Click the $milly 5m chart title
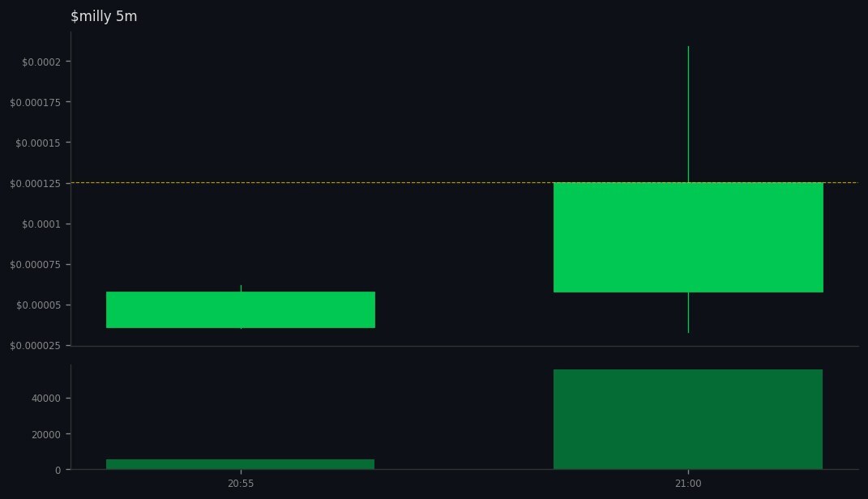 point(105,15)
